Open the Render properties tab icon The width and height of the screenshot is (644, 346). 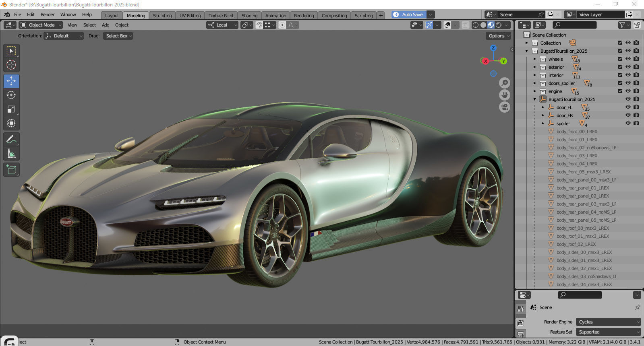pos(521,323)
